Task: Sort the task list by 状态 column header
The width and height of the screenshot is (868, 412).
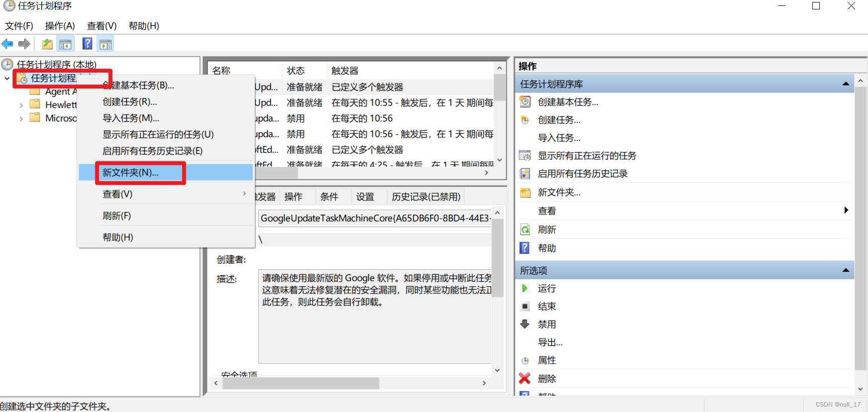Action: (304, 71)
